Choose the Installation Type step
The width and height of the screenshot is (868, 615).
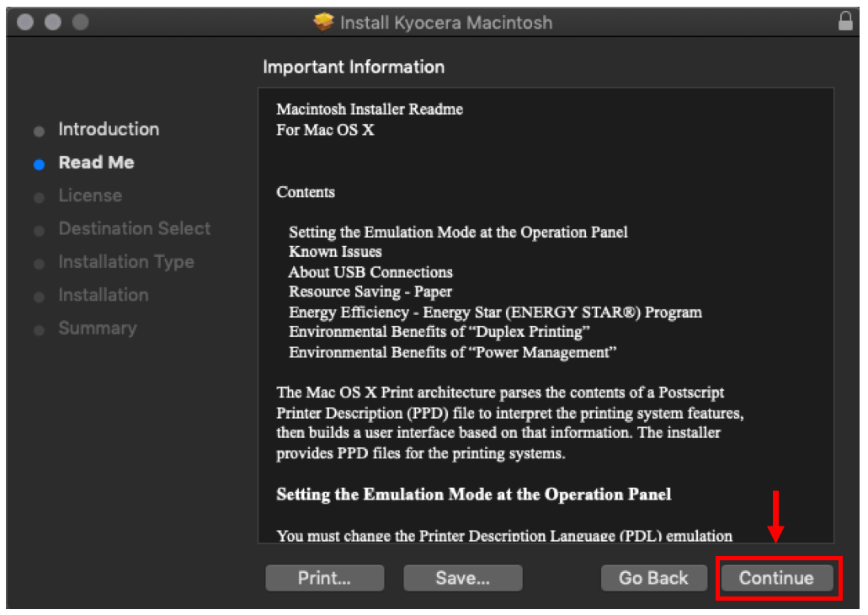125,262
